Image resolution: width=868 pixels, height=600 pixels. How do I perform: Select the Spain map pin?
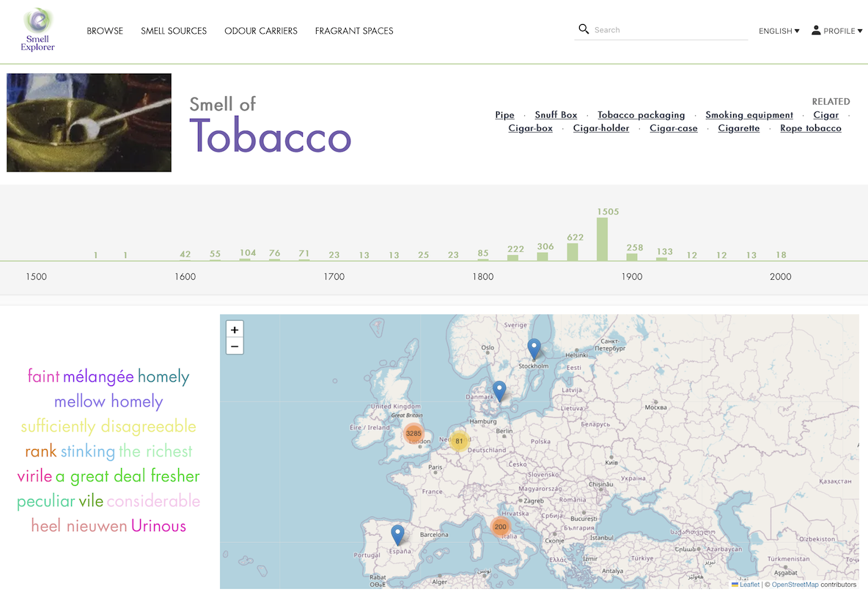point(397,535)
